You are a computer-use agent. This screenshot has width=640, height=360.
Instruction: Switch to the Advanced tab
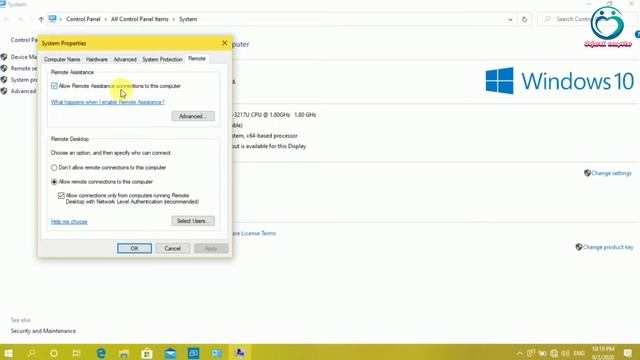click(125, 60)
